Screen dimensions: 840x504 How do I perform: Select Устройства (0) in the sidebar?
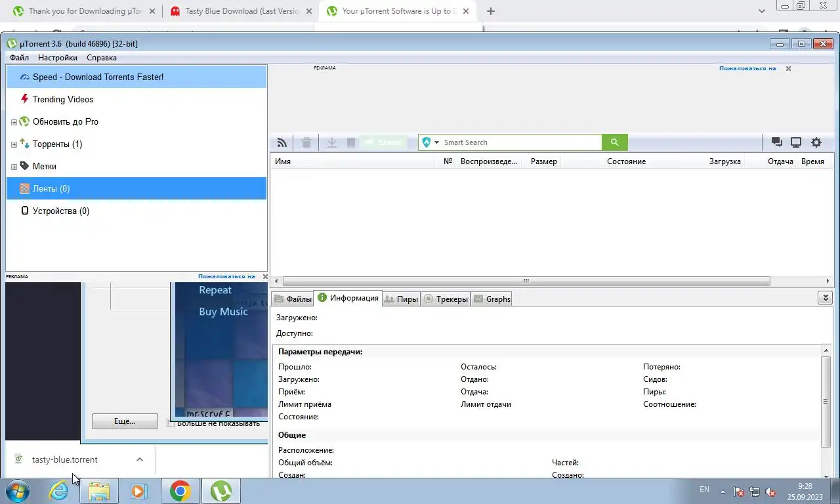(136, 211)
